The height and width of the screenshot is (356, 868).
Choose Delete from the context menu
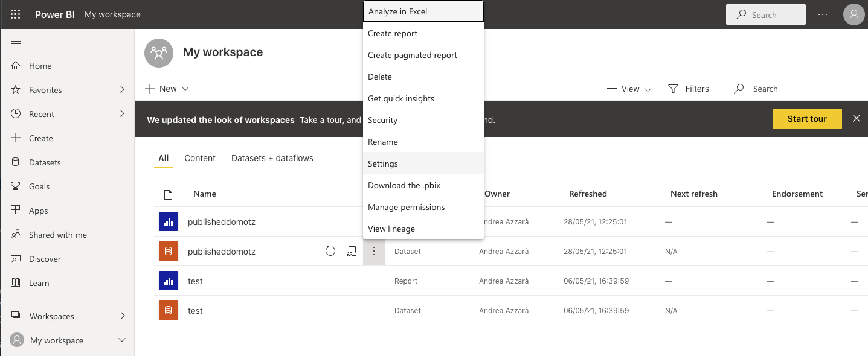423,77
